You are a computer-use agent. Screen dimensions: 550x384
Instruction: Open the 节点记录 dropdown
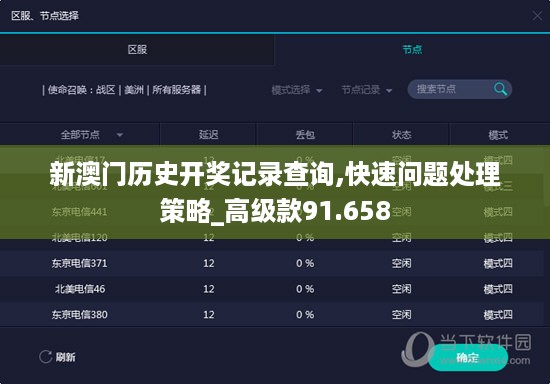point(367,90)
